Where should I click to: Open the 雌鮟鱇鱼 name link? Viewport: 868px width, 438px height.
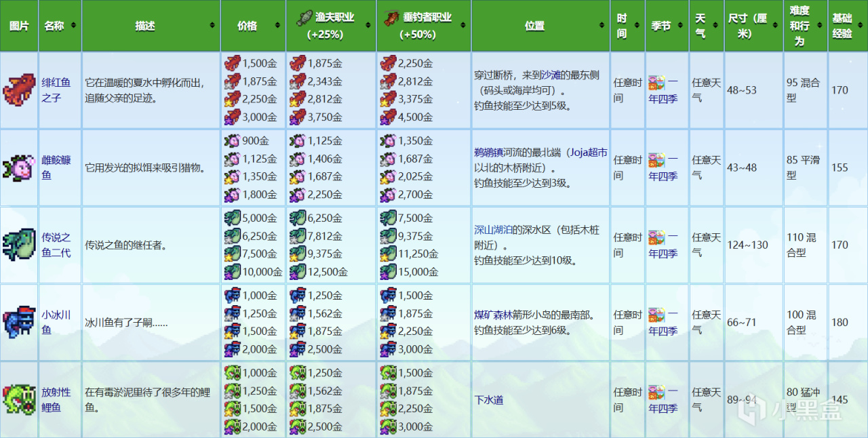[x=56, y=167]
